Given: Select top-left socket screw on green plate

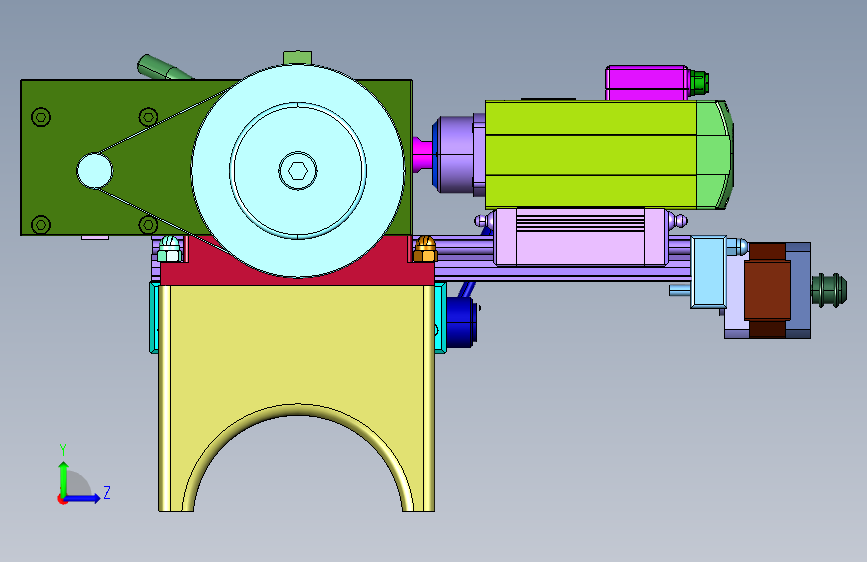Looking at the screenshot, I should 41,117.
